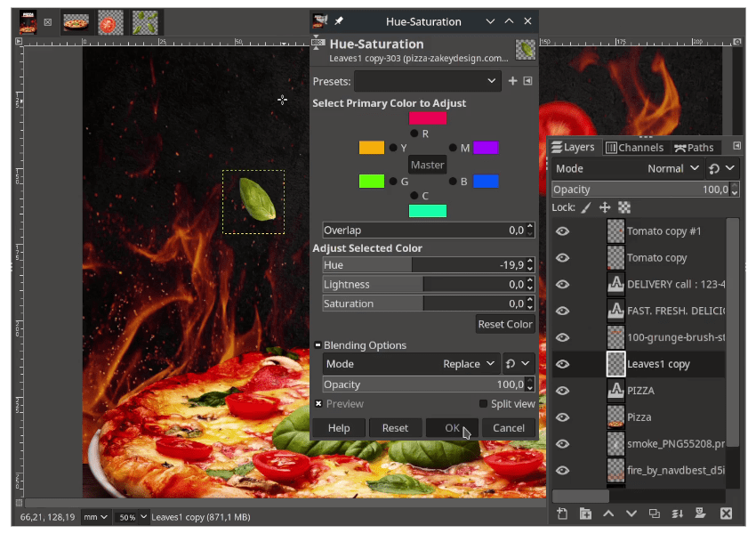Viewport: 756px width, 534px height.
Task: Open the mm unit dropdown in status bar
Action: pyautogui.click(x=95, y=517)
